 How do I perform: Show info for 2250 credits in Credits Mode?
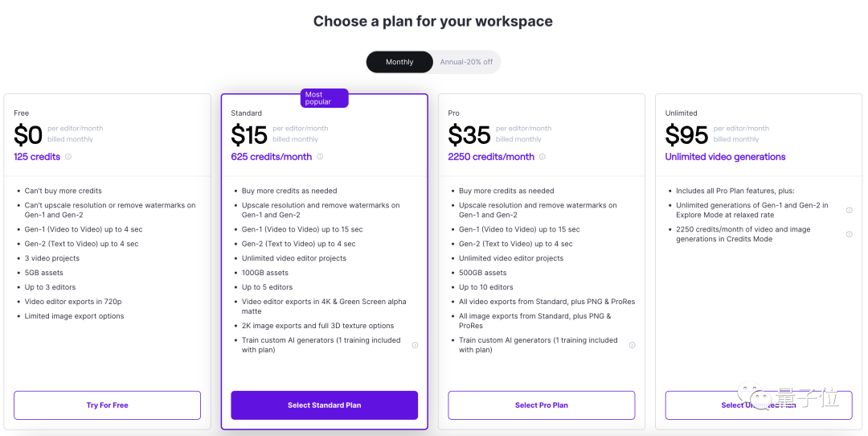(x=849, y=234)
